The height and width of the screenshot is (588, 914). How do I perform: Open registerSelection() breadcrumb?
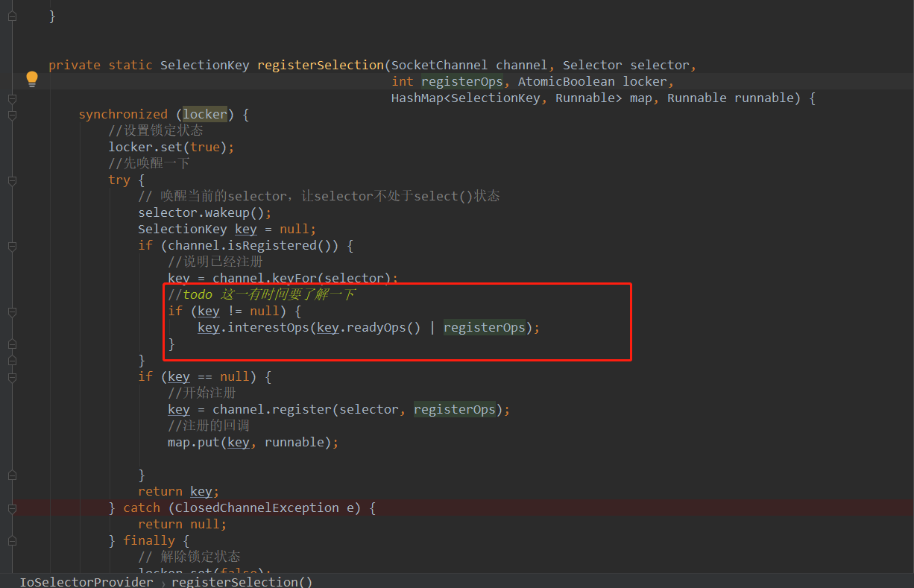click(x=242, y=581)
